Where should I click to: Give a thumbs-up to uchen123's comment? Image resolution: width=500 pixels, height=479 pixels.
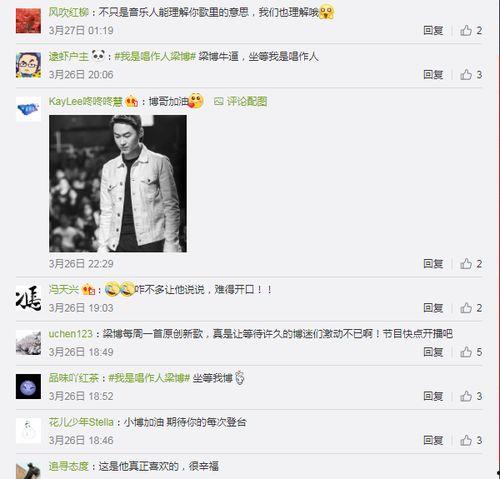click(471, 352)
